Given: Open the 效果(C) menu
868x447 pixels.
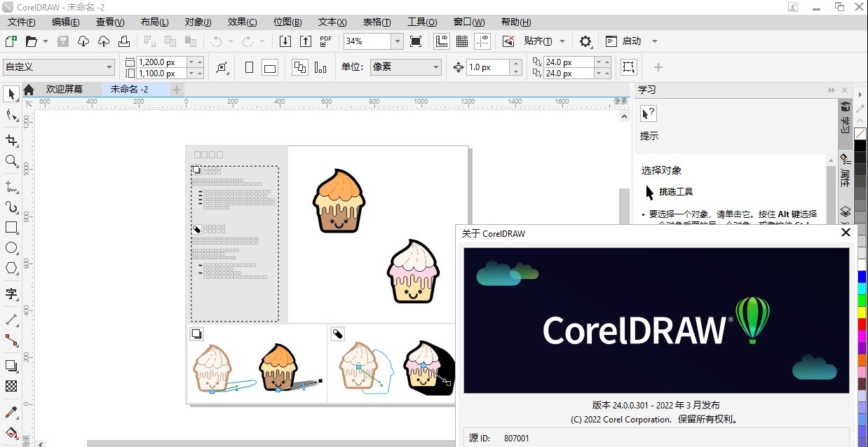Looking at the screenshot, I should [242, 22].
